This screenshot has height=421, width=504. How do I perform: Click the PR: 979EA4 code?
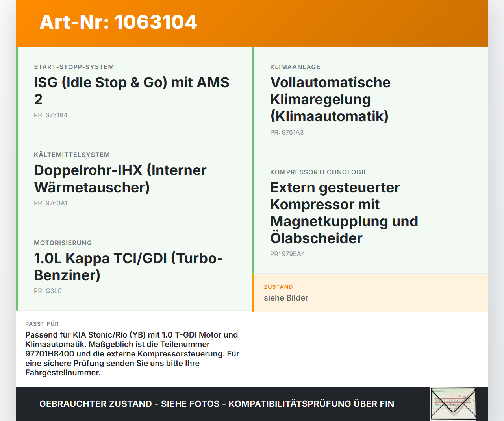[x=288, y=254]
